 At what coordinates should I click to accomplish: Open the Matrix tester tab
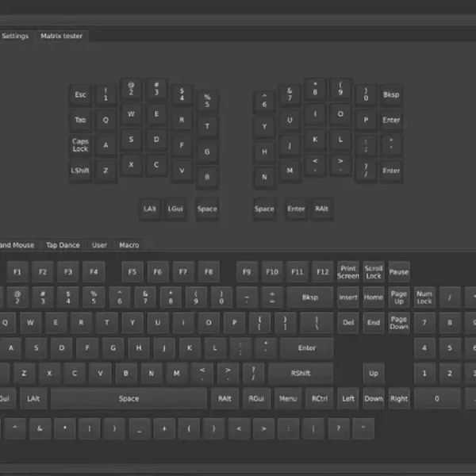62,36
